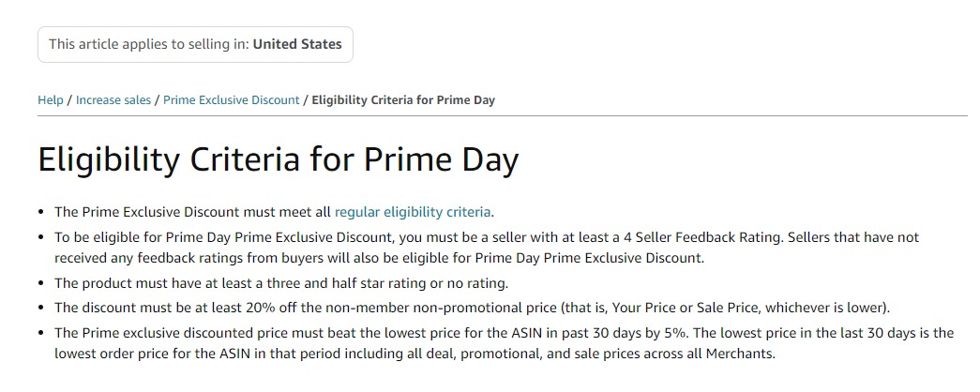The image size is (980, 392).
Task: Open Prime Exclusive Discount breadcrumb link
Action: tap(231, 100)
